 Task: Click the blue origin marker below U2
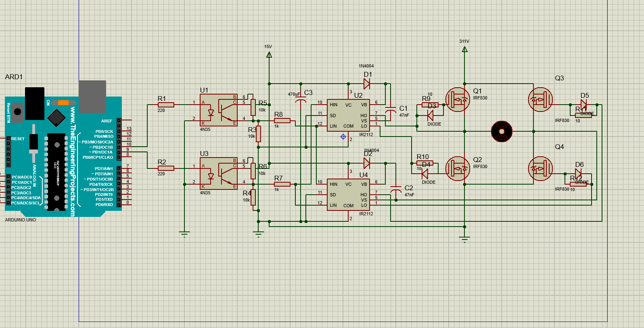(343, 137)
